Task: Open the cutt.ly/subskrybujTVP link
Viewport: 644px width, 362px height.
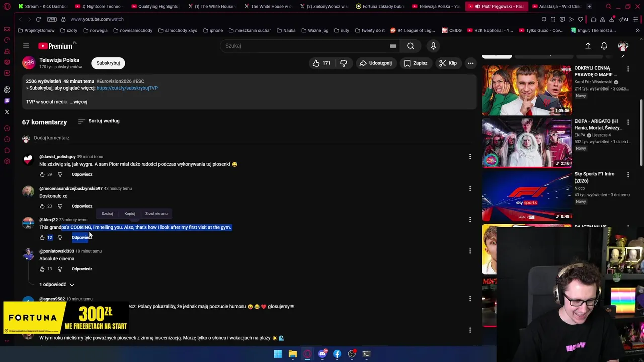Action: coord(127,88)
